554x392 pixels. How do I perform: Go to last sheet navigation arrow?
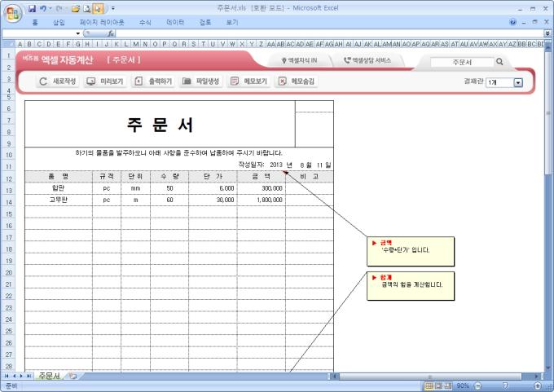click(29, 376)
